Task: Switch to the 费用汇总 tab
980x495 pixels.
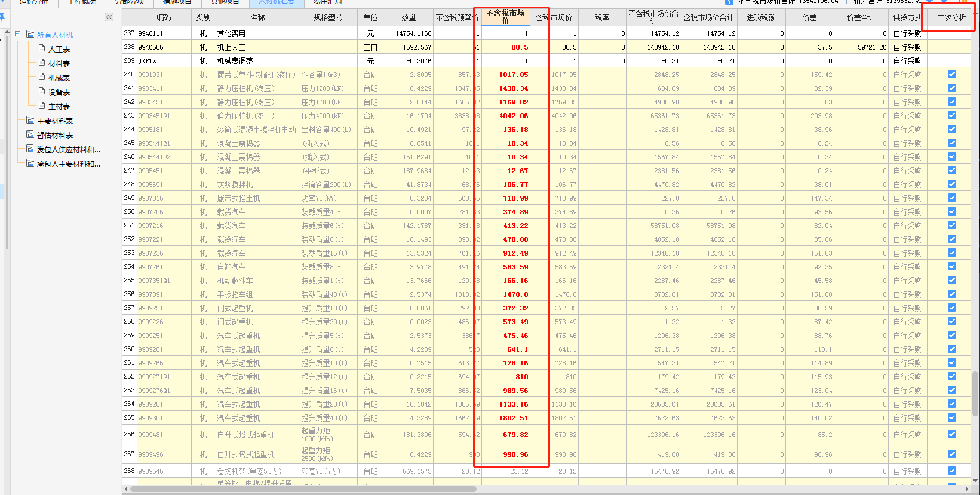Action: (x=328, y=2)
